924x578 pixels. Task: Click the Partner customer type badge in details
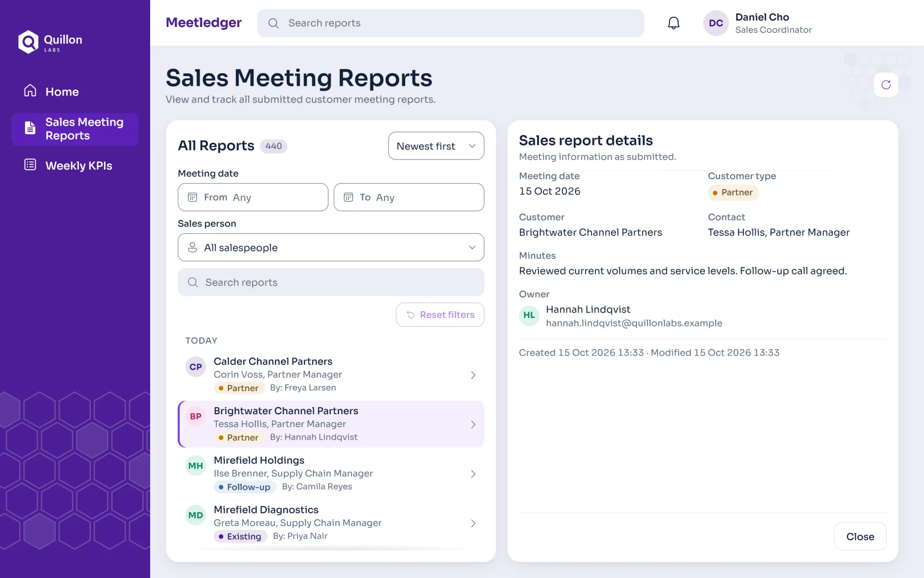(733, 193)
